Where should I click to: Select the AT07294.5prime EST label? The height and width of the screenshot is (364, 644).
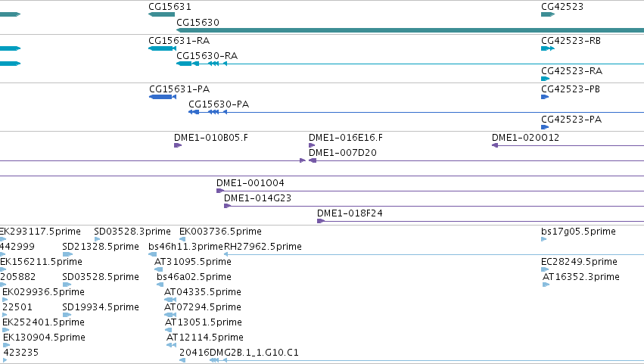tap(203, 308)
